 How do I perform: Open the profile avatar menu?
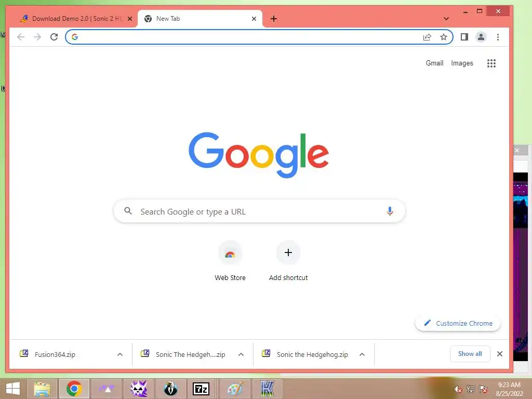pos(481,37)
